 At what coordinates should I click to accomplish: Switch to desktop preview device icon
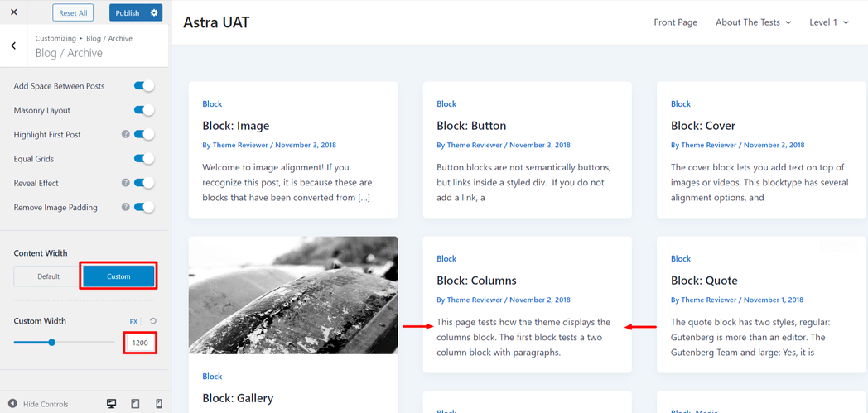click(112, 404)
